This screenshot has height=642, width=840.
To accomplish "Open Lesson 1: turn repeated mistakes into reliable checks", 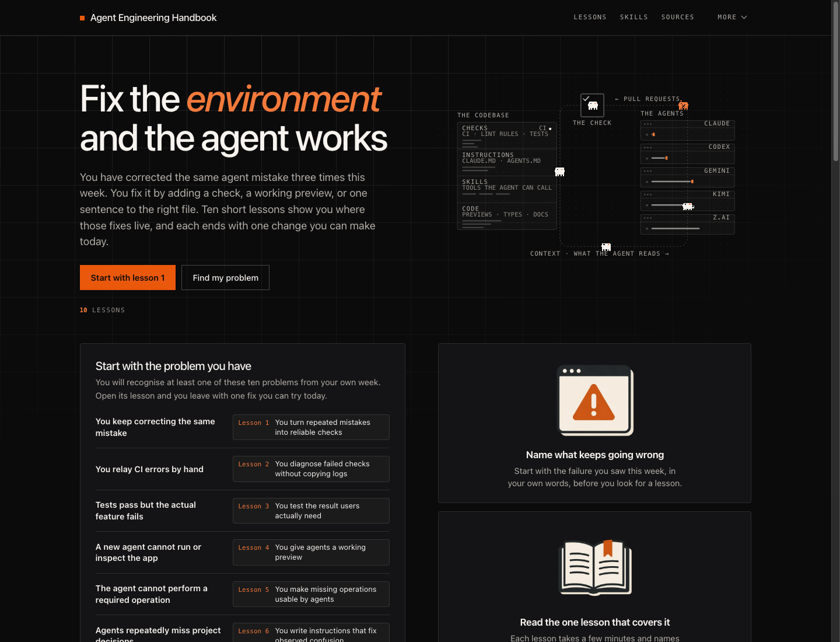I will click(x=311, y=427).
